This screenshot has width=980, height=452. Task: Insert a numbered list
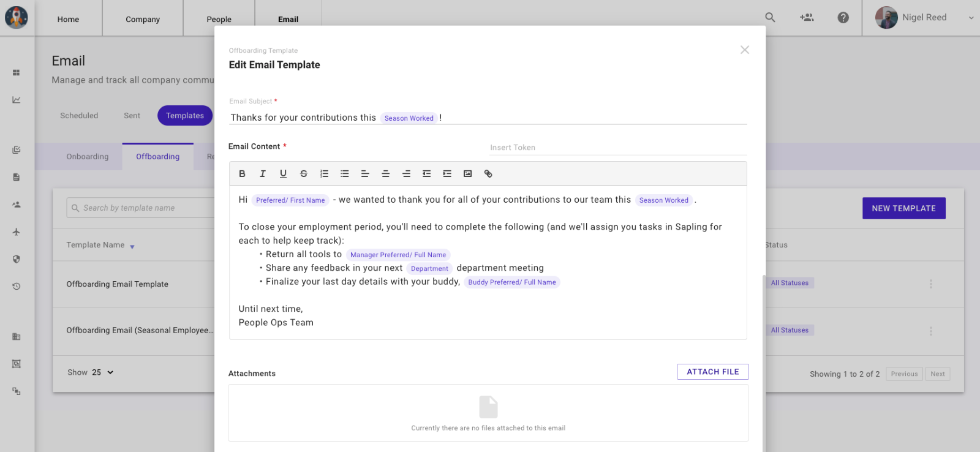(324, 174)
